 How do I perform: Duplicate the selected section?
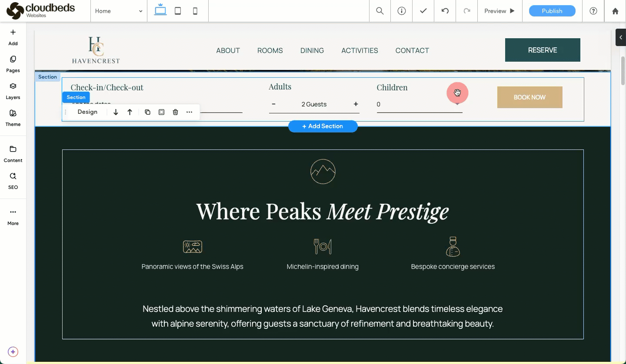147,112
